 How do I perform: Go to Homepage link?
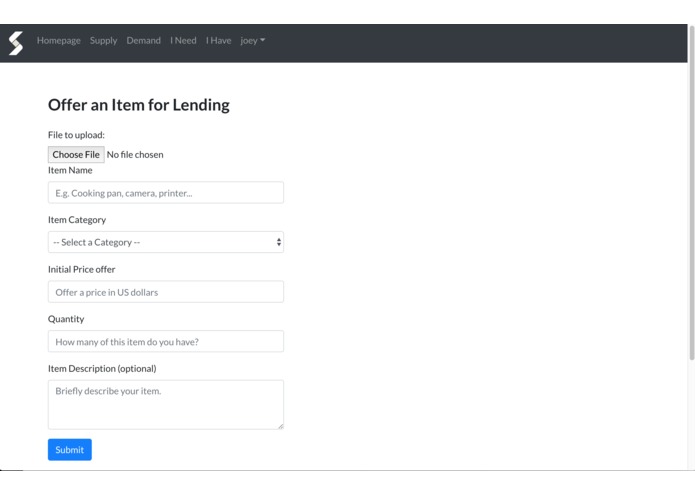click(59, 40)
